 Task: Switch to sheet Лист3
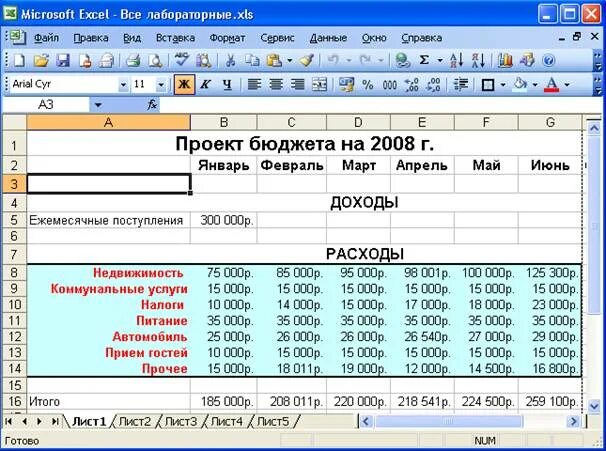pos(180,421)
